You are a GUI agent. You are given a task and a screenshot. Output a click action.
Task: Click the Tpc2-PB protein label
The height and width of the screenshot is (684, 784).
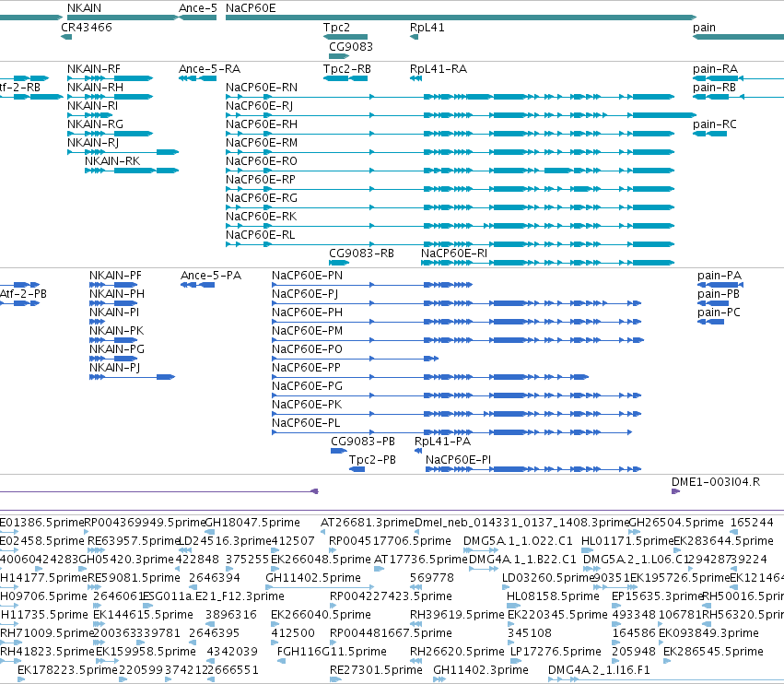[x=372, y=460]
